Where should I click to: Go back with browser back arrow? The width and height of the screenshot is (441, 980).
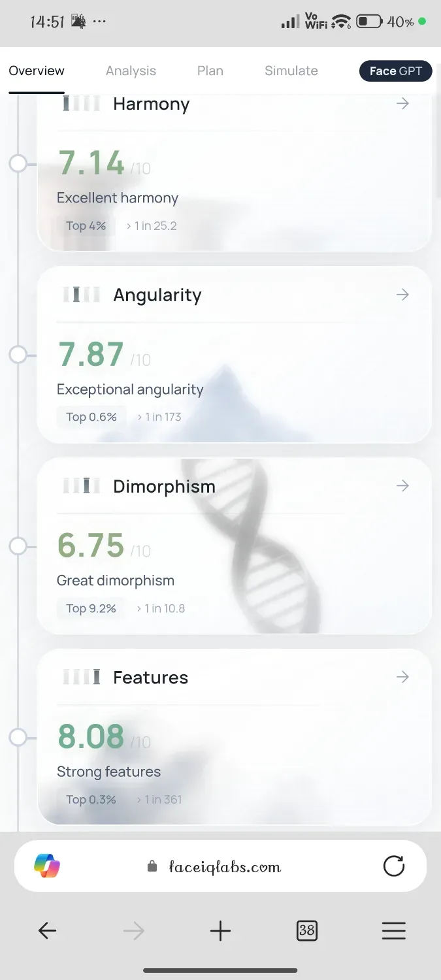47,930
